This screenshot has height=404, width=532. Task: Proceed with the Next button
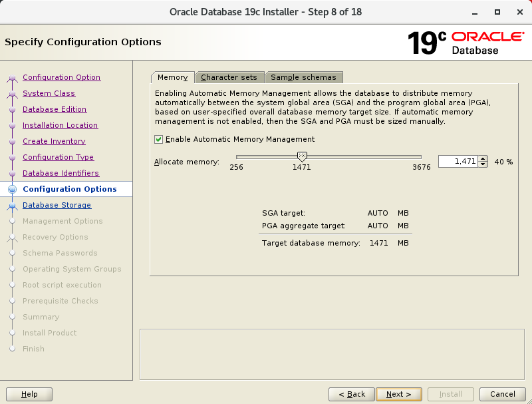[x=399, y=394]
